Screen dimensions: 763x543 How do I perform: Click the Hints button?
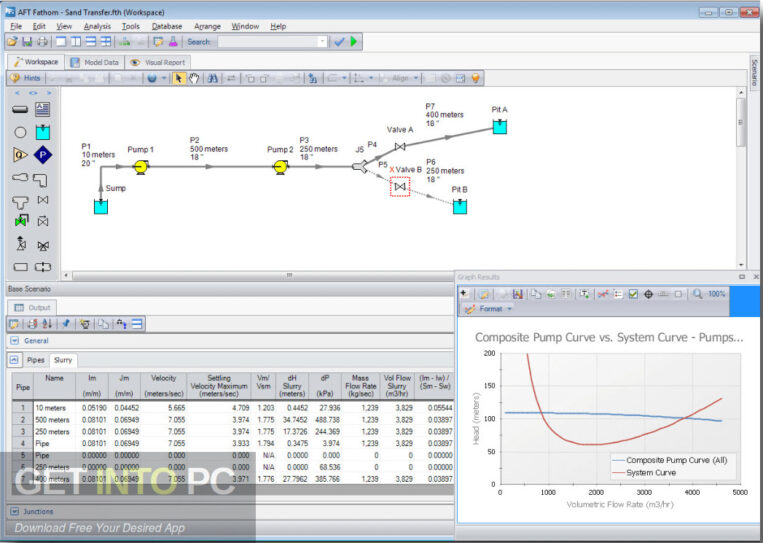[25, 78]
